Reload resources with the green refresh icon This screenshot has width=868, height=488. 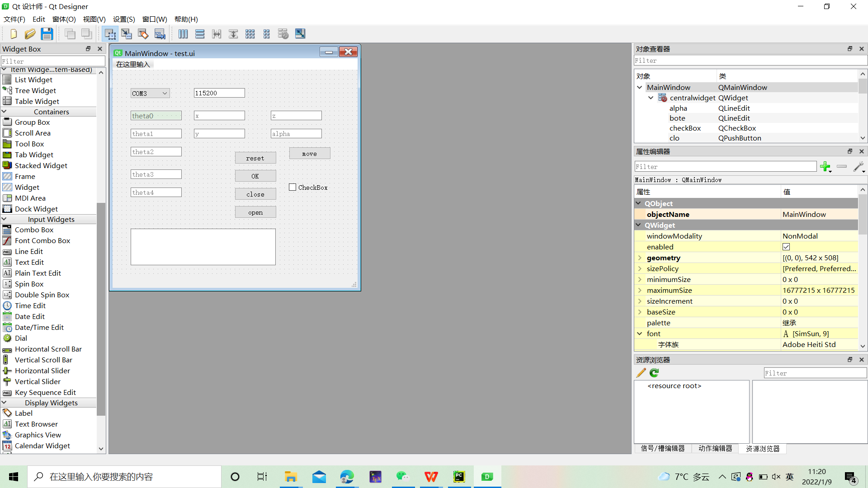pyautogui.click(x=654, y=373)
